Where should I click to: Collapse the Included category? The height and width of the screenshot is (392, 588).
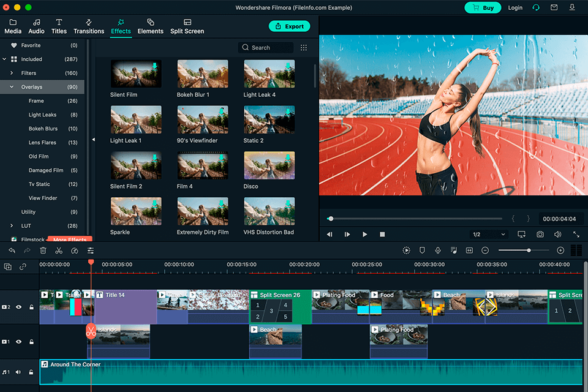pos(4,59)
